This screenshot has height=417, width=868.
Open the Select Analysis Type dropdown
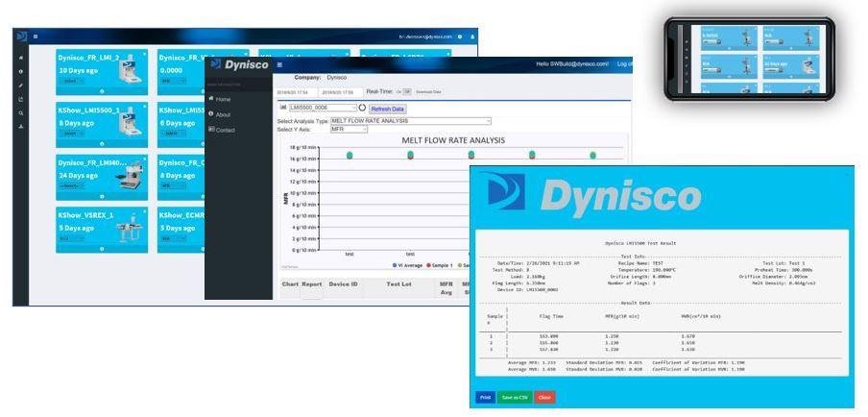point(410,121)
